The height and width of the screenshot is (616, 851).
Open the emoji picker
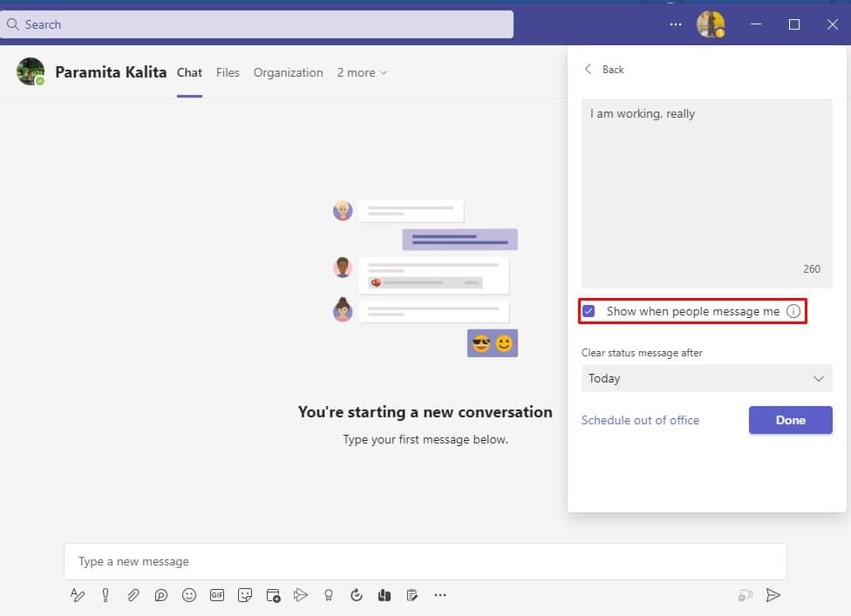click(189, 595)
